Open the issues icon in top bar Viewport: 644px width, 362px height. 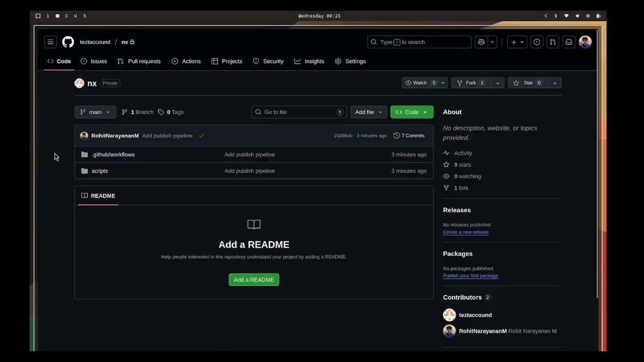[537, 42]
